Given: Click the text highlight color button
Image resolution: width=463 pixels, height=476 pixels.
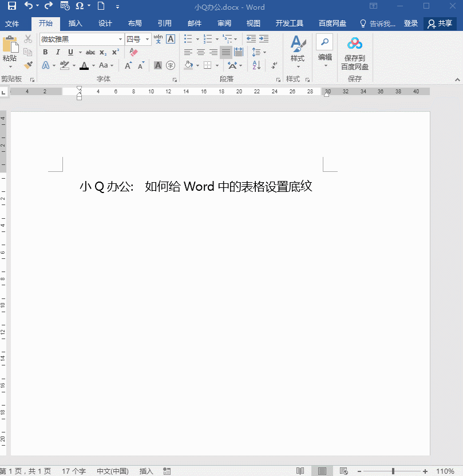Looking at the screenshot, I should click(64, 65).
